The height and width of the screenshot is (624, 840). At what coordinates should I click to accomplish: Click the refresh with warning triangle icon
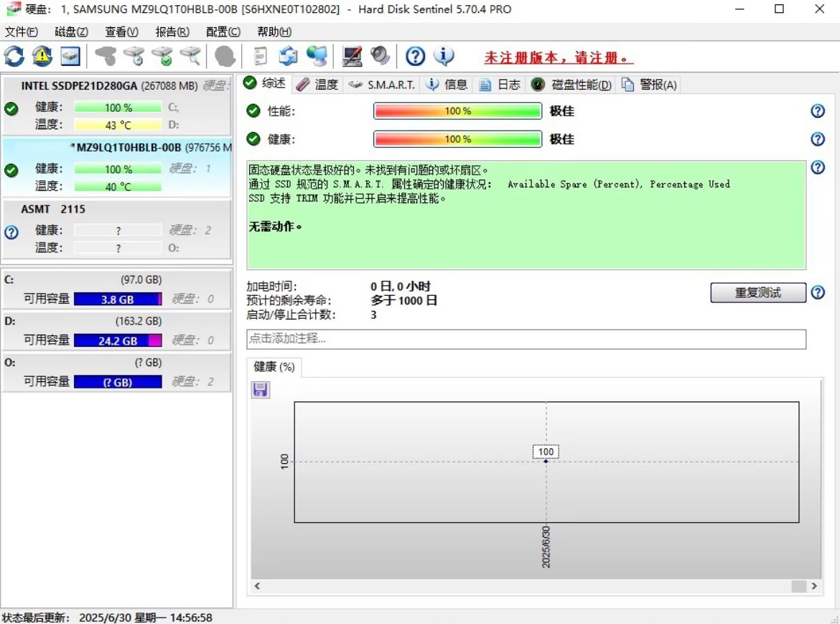pyautogui.click(x=42, y=56)
